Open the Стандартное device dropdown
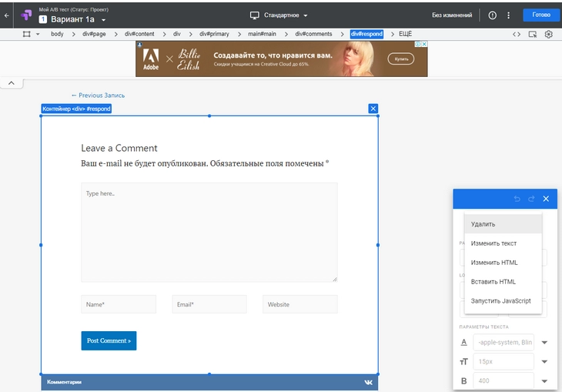Image resolution: width=562 pixels, height=392 pixels. 279,15
